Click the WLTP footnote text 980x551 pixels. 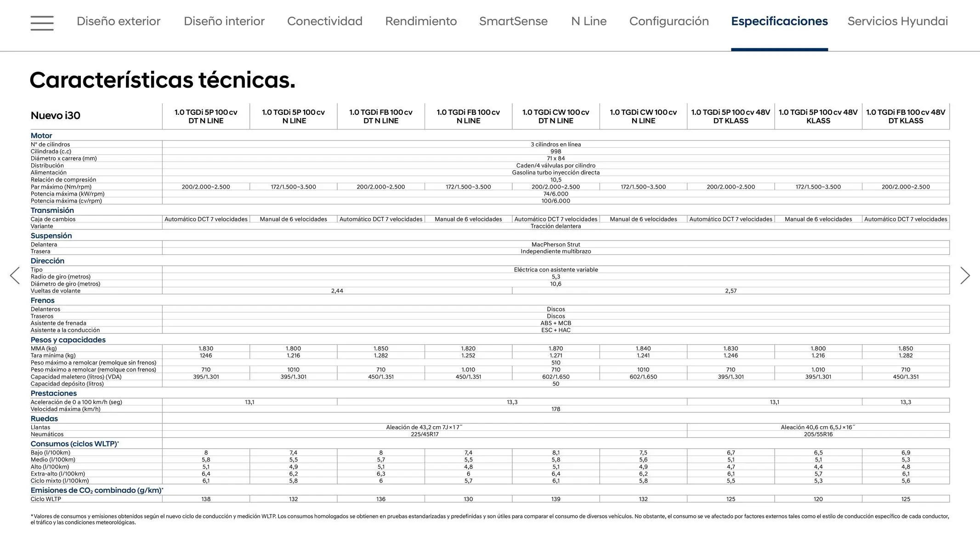[x=489, y=519]
